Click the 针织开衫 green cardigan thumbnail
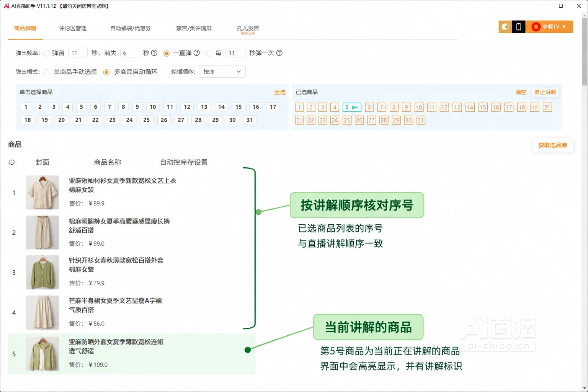588x392 pixels. 42,272
